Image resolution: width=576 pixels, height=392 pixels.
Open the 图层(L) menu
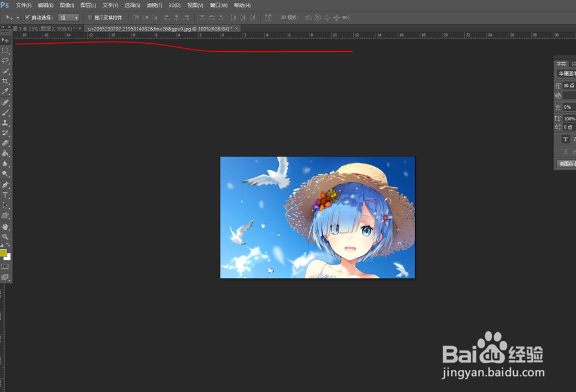[x=88, y=6]
